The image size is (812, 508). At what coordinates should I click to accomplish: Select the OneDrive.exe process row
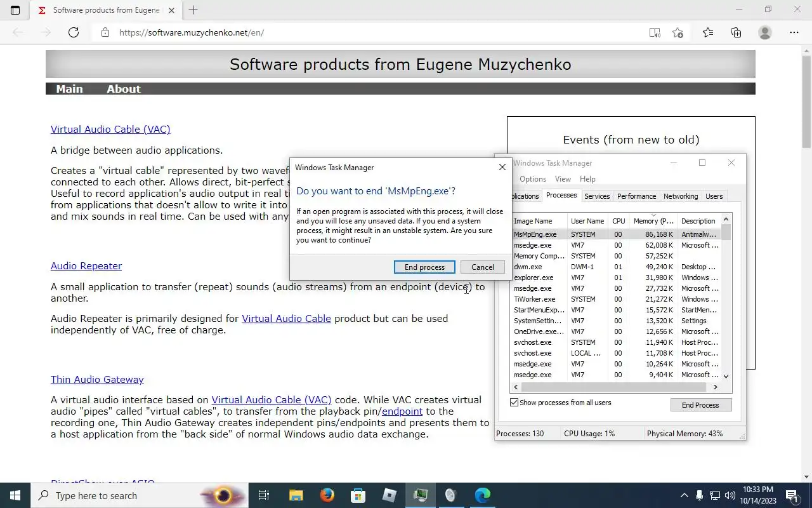pos(615,331)
